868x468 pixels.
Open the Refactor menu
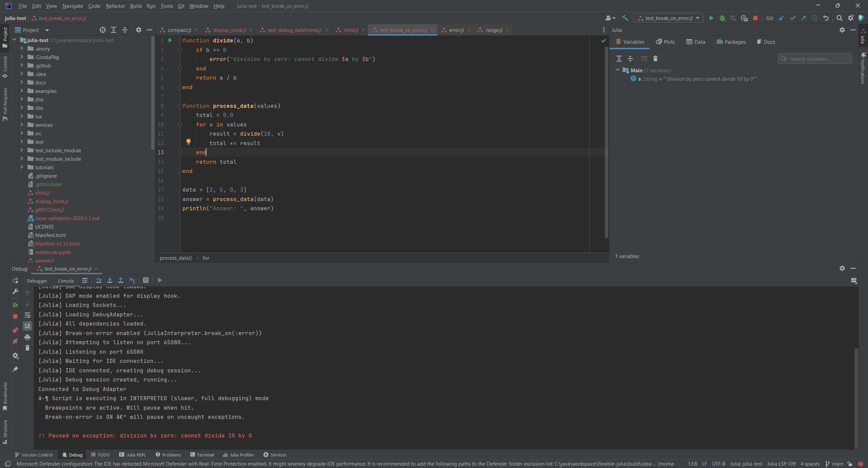(x=115, y=6)
